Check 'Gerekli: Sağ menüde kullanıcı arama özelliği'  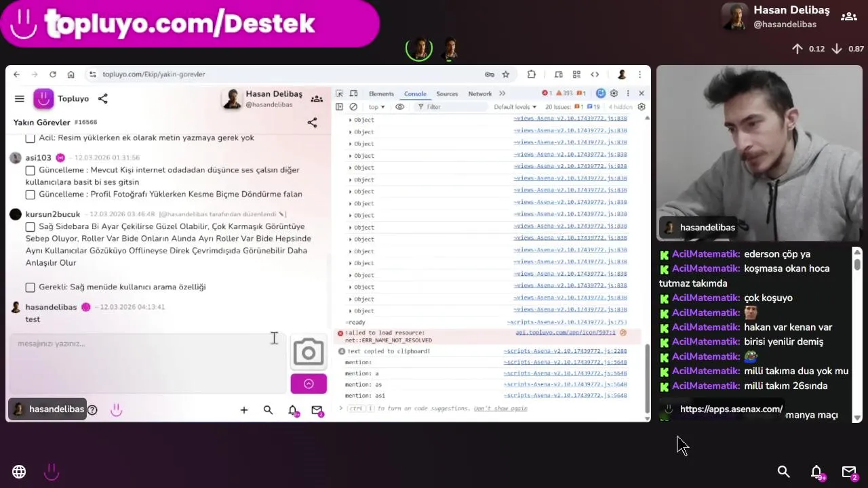point(30,287)
